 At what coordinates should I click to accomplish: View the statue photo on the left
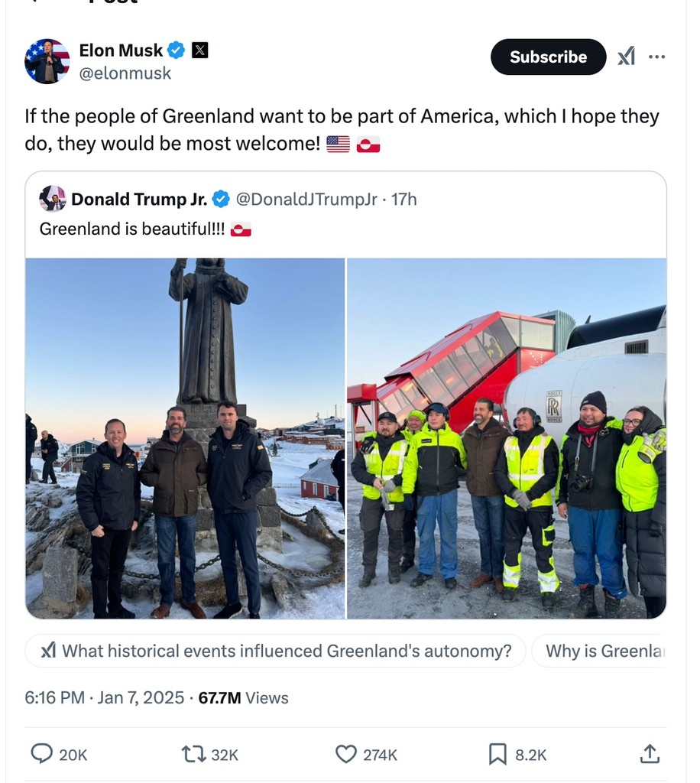[185, 438]
